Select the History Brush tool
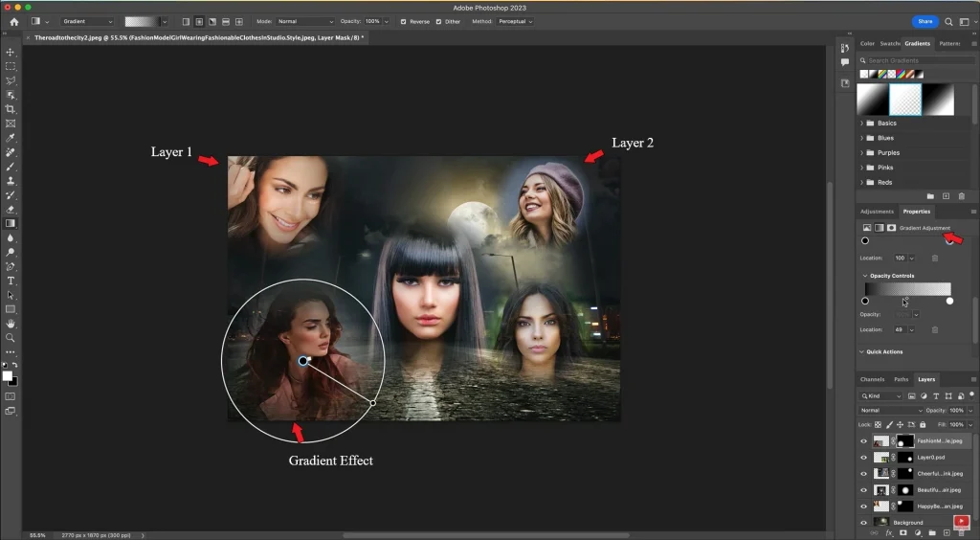This screenshot has width=980, height=540. click(x=10, y=195)
